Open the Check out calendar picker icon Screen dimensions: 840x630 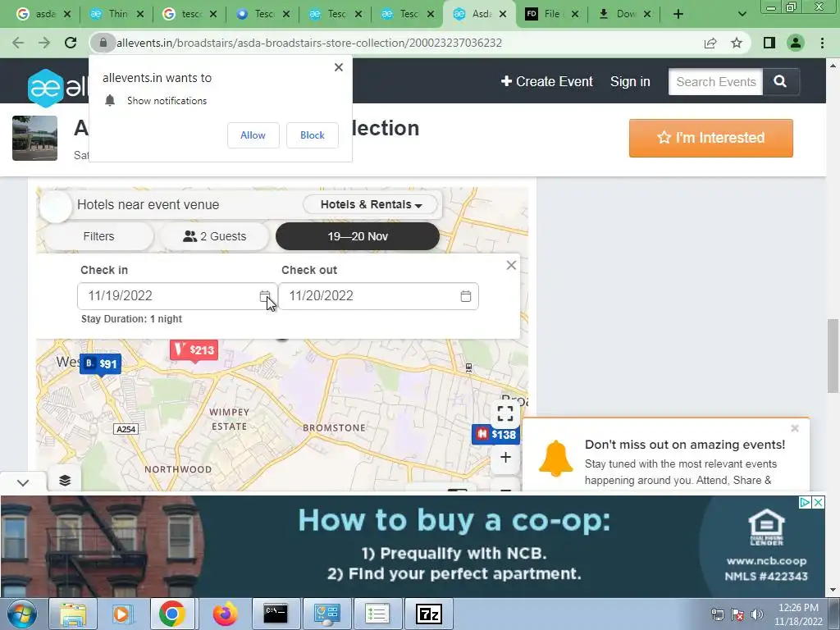pos(466,295)
